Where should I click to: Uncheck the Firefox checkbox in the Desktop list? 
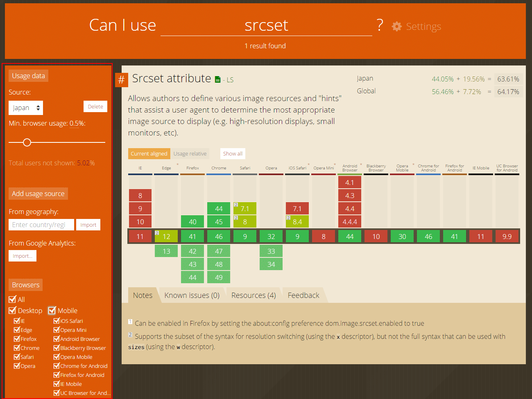[17, 338]
